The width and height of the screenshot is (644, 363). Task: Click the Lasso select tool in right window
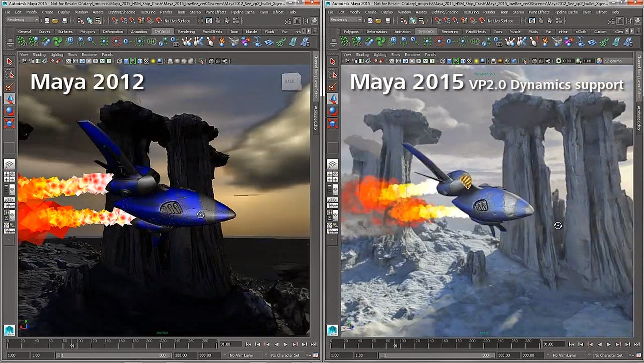[x=332, y=74]
